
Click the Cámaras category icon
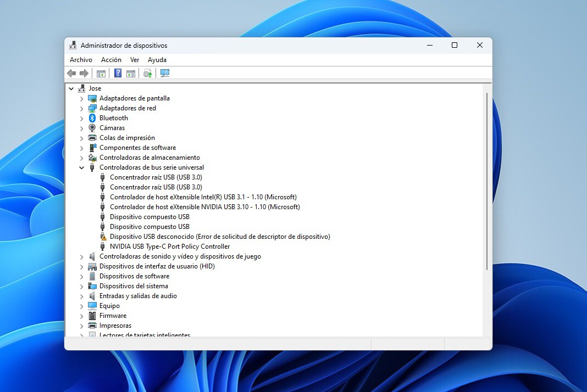tap(92, 127)
